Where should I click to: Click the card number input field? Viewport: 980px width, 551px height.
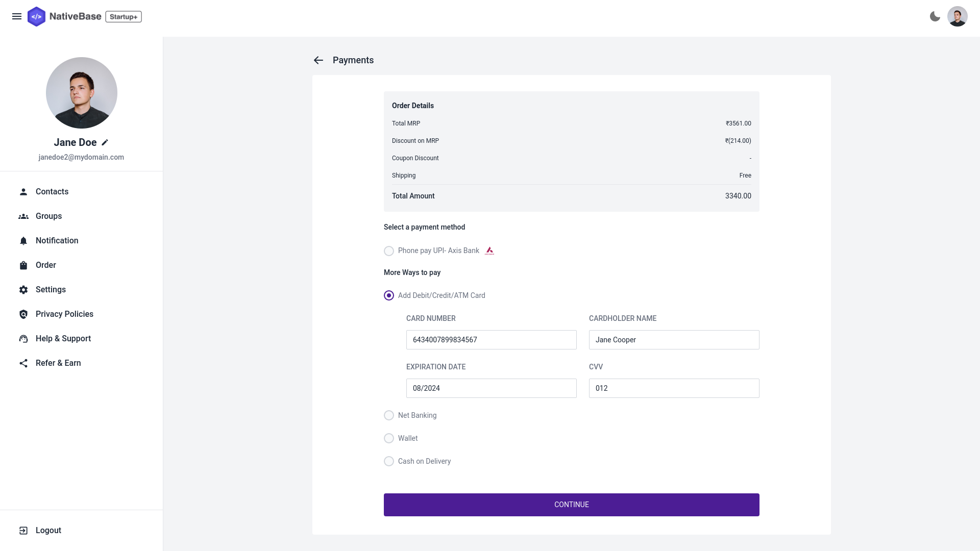(492, 340)
